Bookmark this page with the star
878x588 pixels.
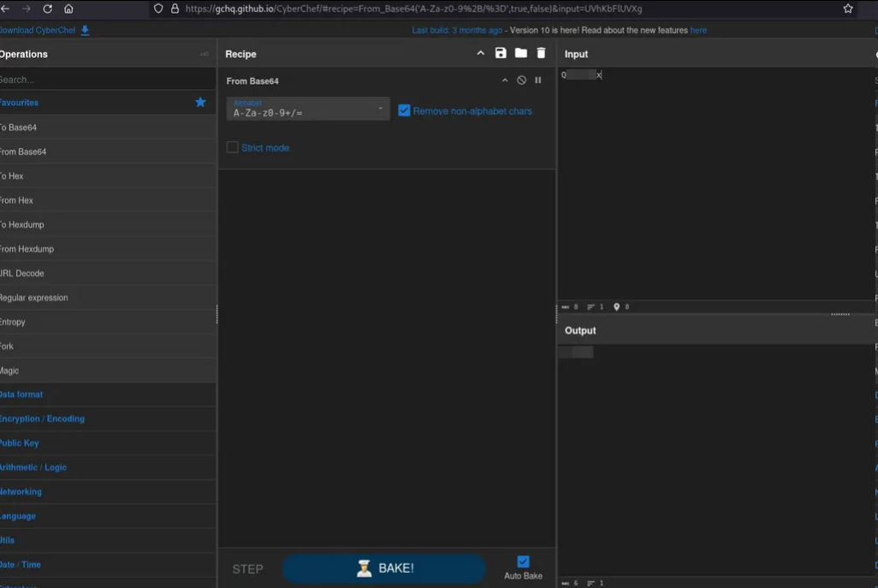tap(848, 9)
